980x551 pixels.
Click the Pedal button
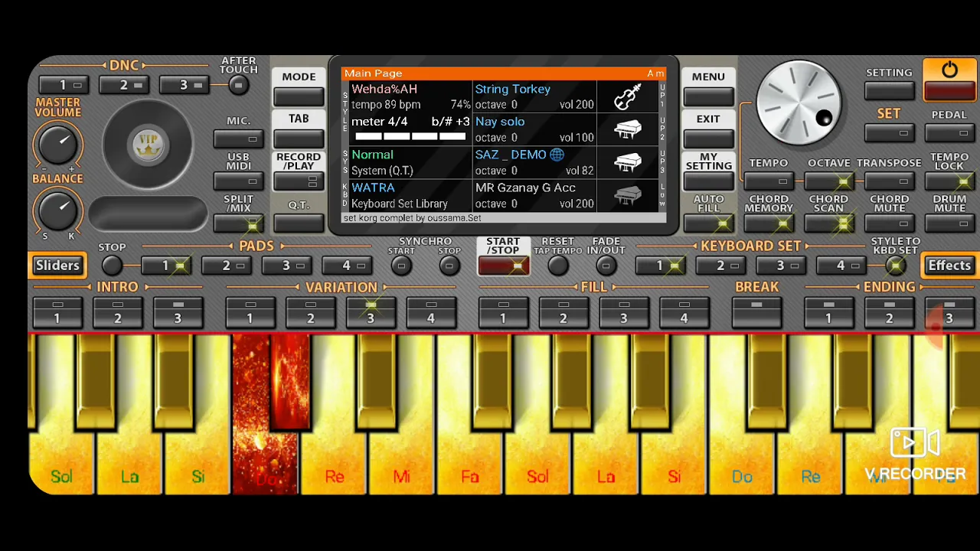949,133
